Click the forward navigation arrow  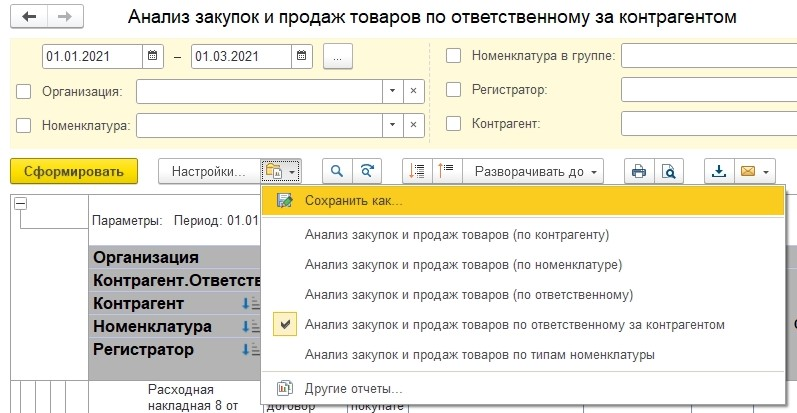pyautogui.click(x=63, y=18)
